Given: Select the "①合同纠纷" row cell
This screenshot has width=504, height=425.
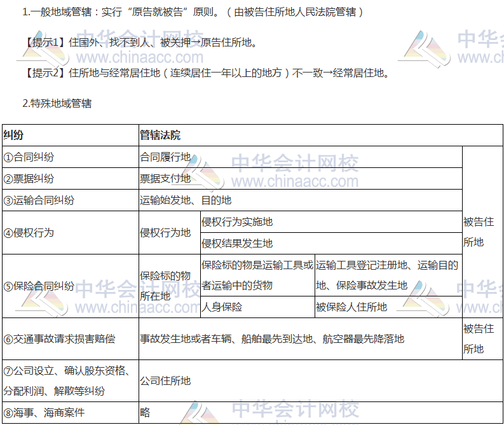Looking at the screenshot, I should tap(29, 157).
